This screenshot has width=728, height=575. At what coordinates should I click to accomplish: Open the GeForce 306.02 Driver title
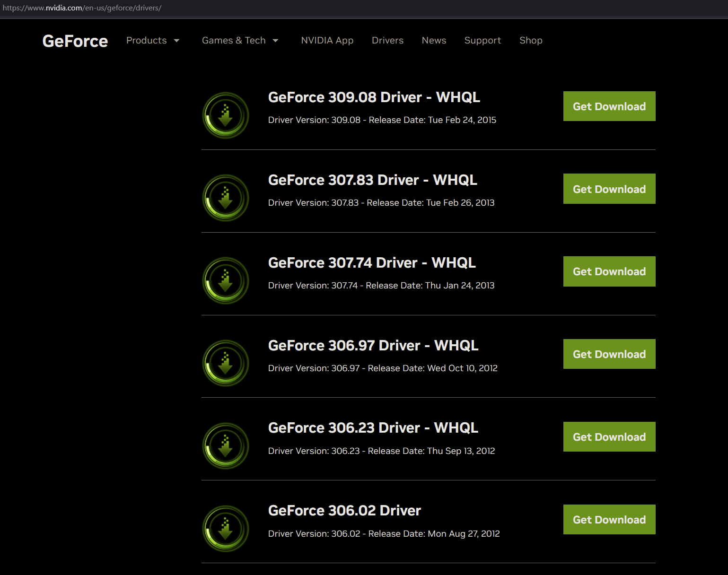click(344, 511)
